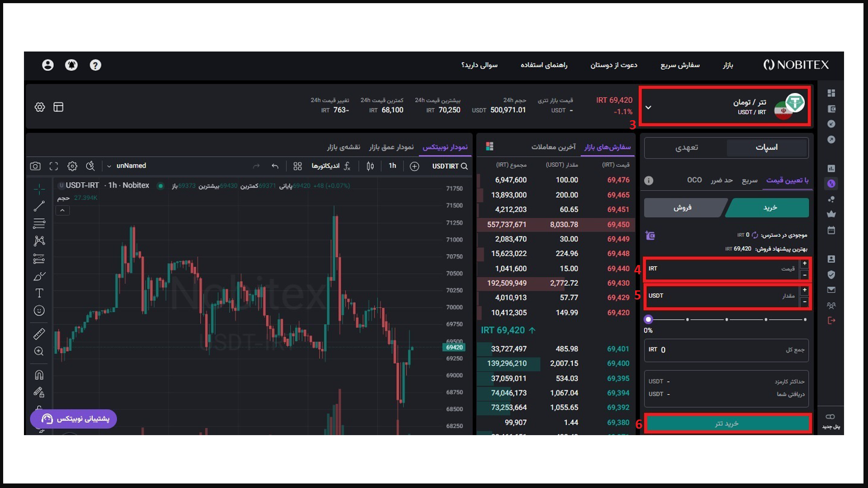The image size is (868, 488).
Task: Change the candlestick chart type
Action: coord(370,166)
